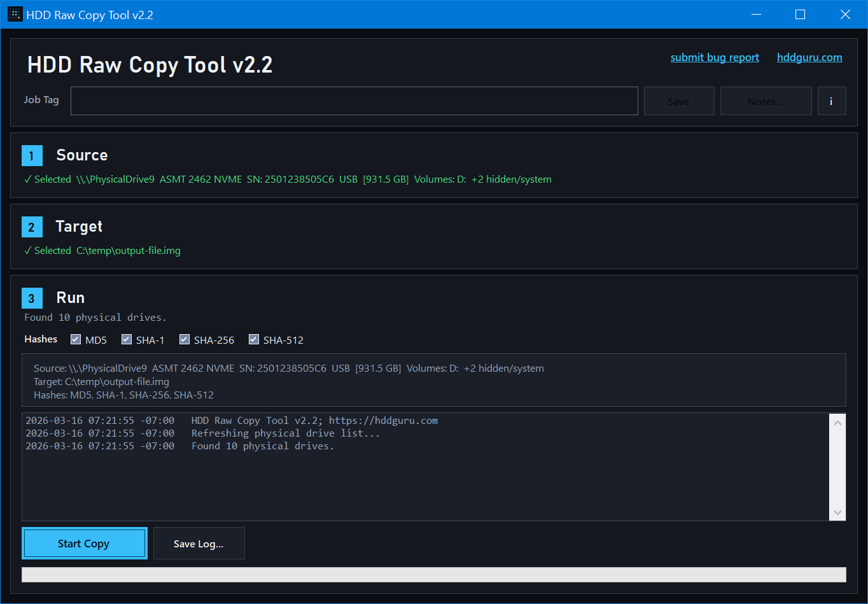Disable the MD5 hash checkbox
This screenshot has height=604, width=868.
[75, 339]
